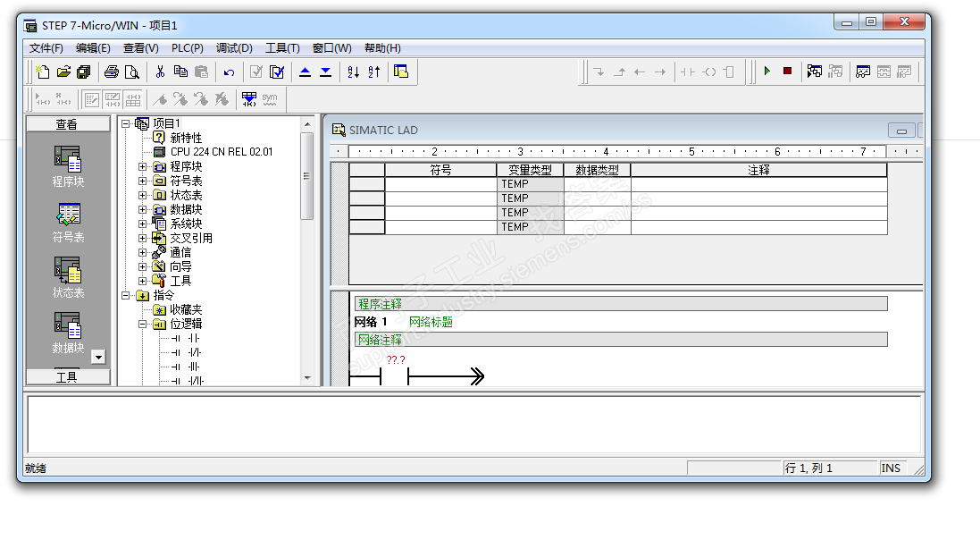Expand the 状态表 tree node
The height and width of the screenshot is (540, 980).
coord(143,195)
